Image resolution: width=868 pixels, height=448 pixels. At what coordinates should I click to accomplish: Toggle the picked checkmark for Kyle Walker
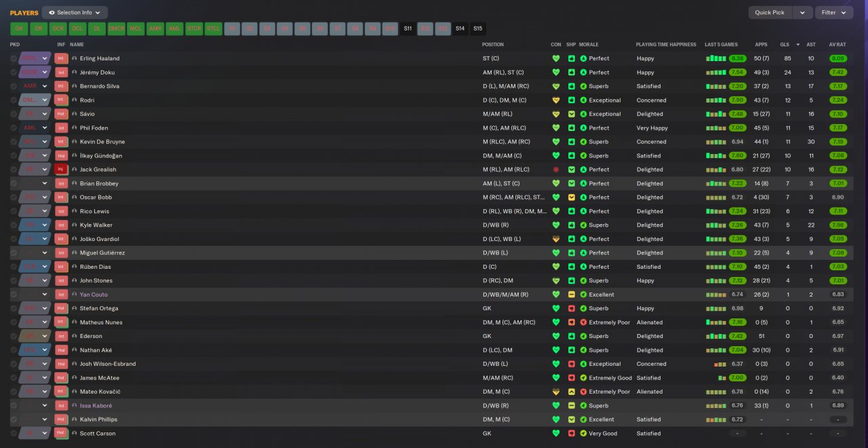point(14,225)
